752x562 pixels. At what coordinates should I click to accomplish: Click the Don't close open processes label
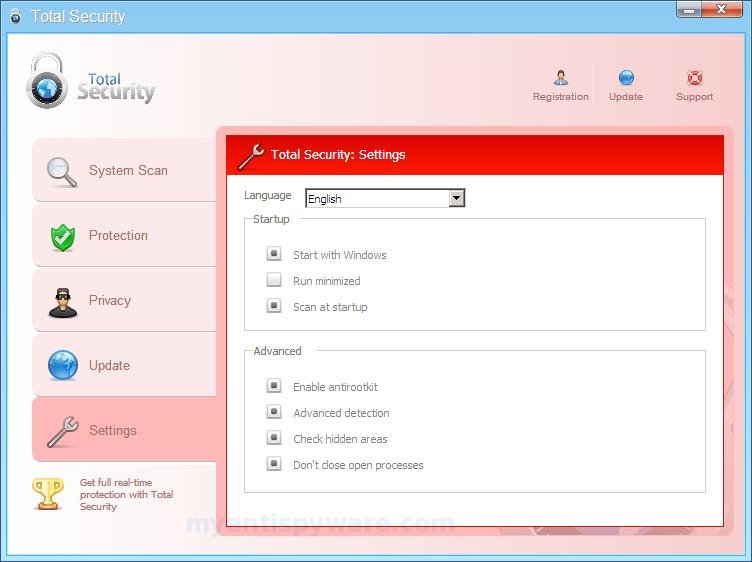(358, 465)
